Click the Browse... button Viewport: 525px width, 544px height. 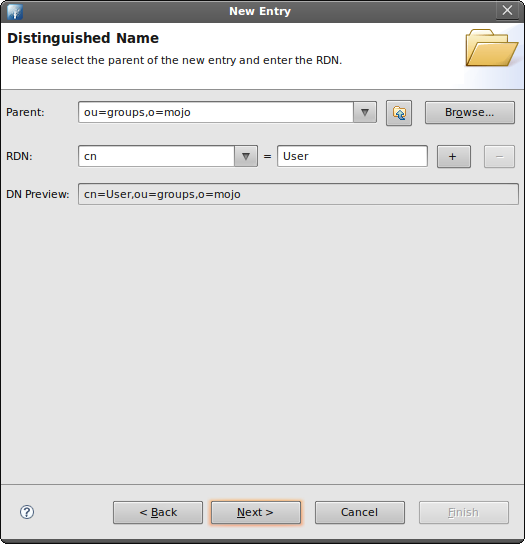click(x=470, y=112)
